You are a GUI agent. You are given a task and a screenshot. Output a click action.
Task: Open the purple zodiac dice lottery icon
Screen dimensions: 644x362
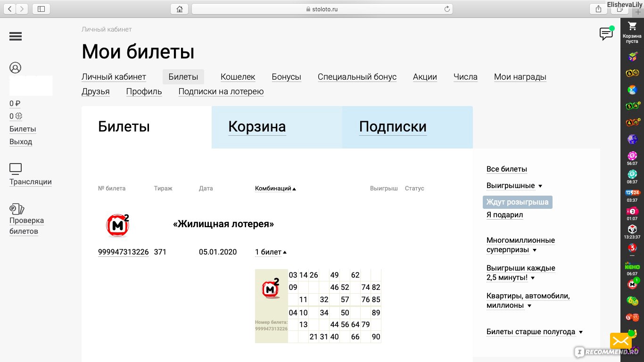632,139
